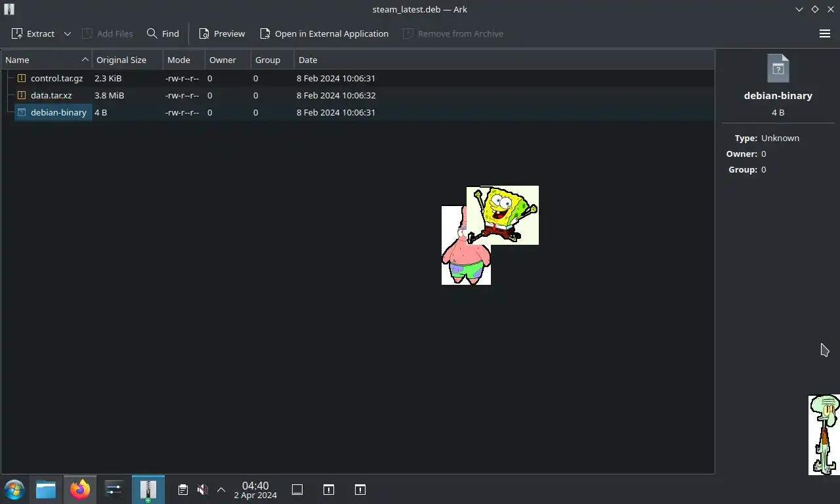Click the Ark icon in title bar
The height and width of the screenshot is (504, 840).
(9, 9)
